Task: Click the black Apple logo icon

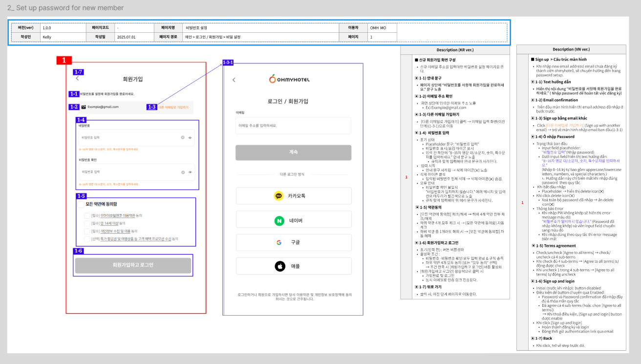Action: (279, 266)
